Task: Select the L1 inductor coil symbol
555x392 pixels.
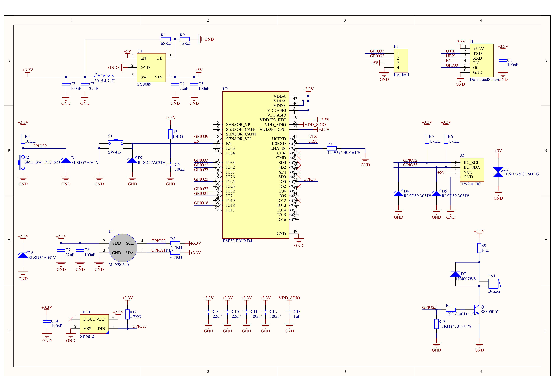Action: pyautogui.click(x=104, y=76)
